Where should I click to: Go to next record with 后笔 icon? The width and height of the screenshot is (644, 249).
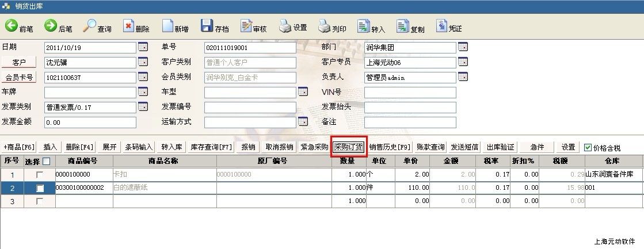pos(51,26)
